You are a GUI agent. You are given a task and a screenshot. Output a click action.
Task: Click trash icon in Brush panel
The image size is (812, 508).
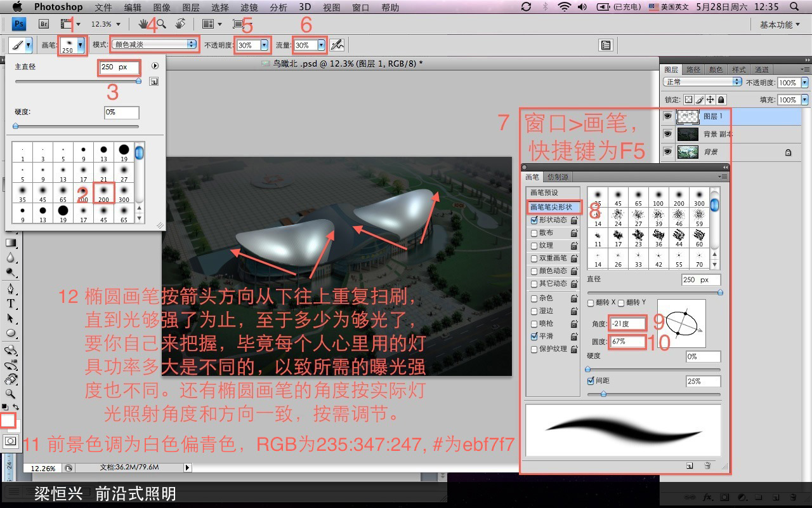pos(707,465)
